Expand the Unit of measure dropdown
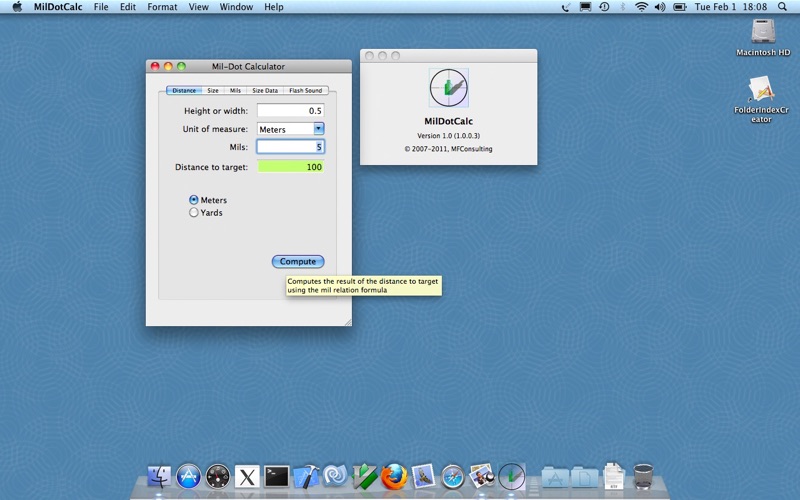The width and height of the screenshot is (800, 500). coord(318,129)
